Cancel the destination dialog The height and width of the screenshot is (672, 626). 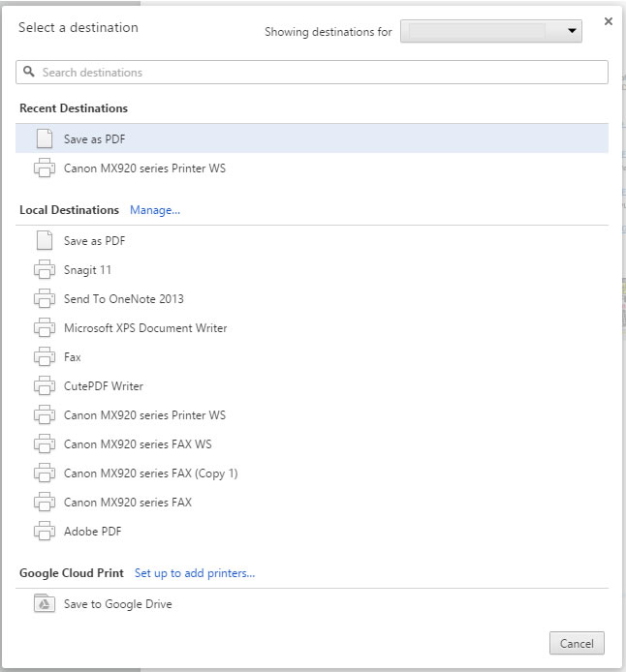577,643
